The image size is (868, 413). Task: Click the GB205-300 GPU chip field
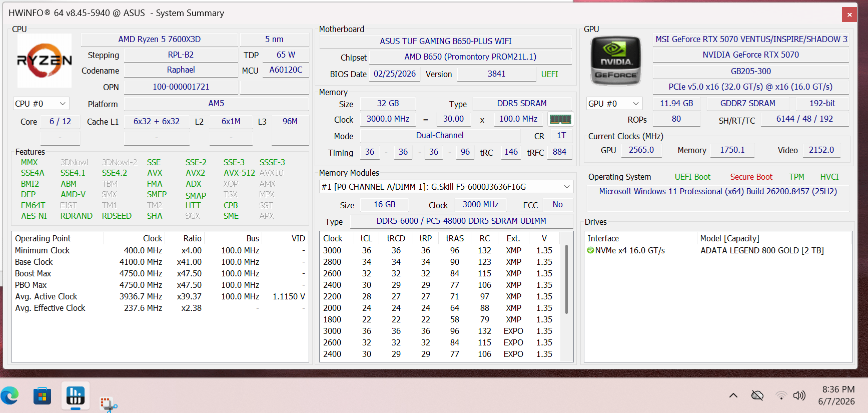[751, 72]
